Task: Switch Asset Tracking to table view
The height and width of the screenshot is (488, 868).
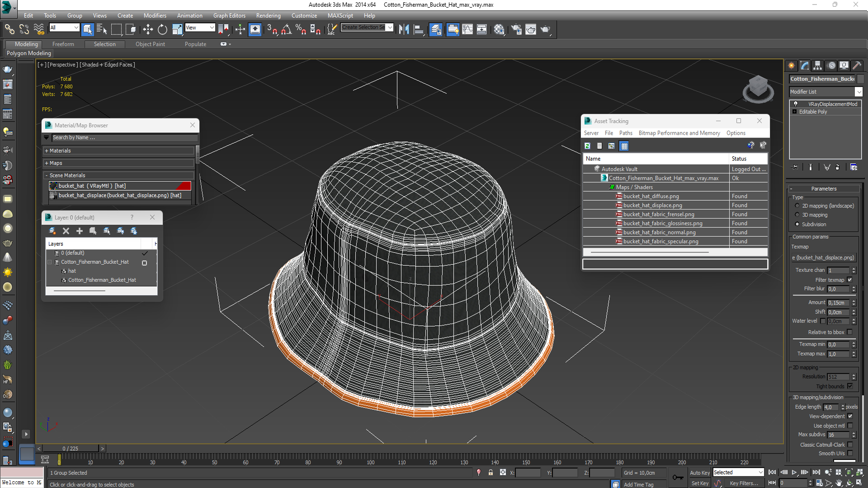Action: click(624, 145)
